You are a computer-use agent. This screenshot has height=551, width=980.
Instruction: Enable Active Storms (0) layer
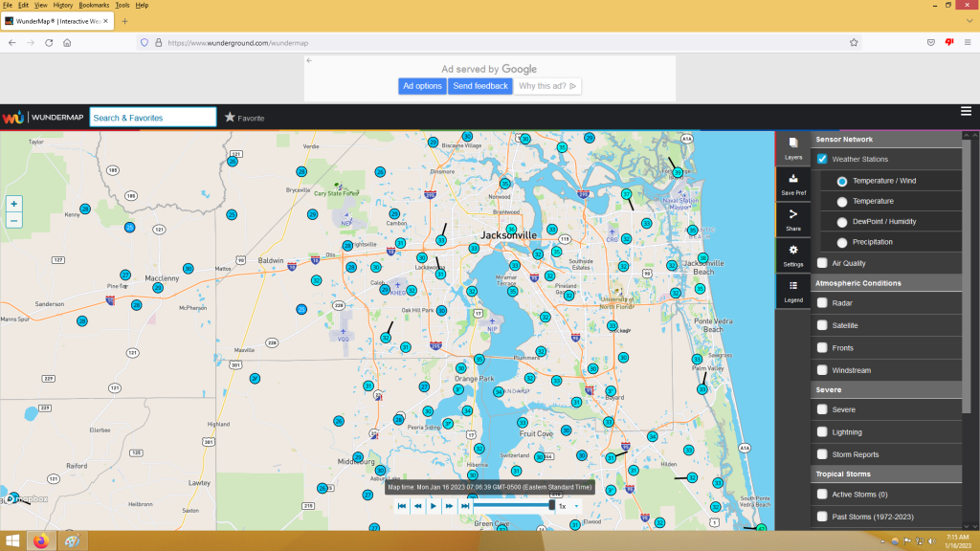[x=822, y=495]
